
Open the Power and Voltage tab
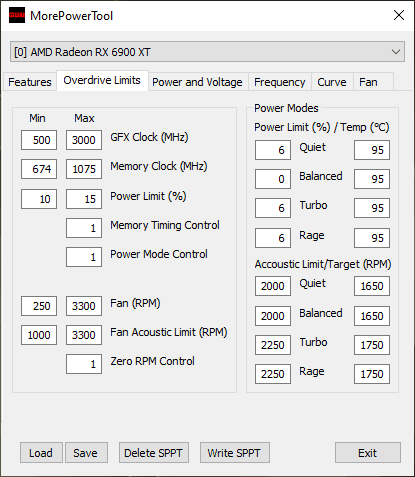[x=197, y=82]
